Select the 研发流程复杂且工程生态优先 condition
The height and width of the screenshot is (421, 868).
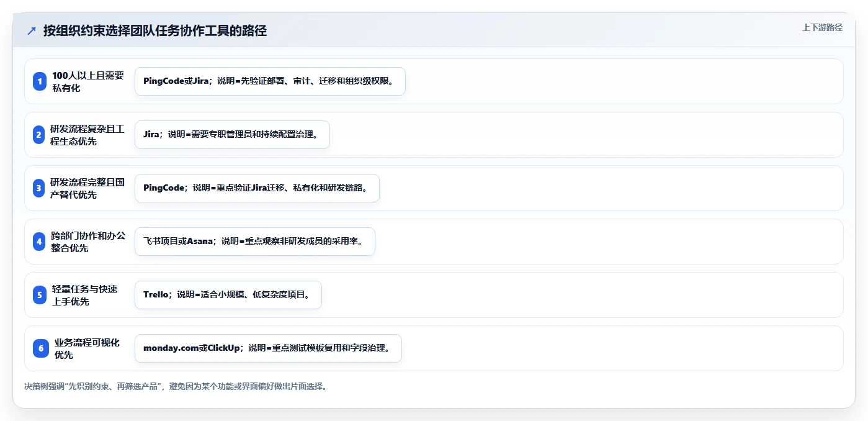(87, 135)
